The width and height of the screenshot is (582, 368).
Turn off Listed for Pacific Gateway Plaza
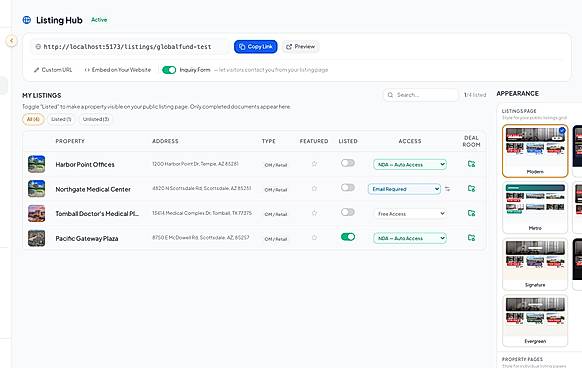click(348, 237)
